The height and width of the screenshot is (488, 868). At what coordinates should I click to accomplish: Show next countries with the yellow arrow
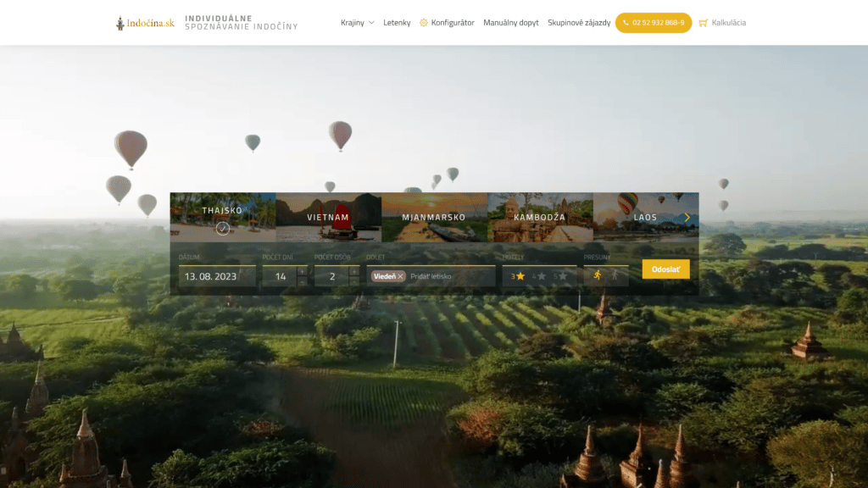pyautogui.click(x=687, y=218)
